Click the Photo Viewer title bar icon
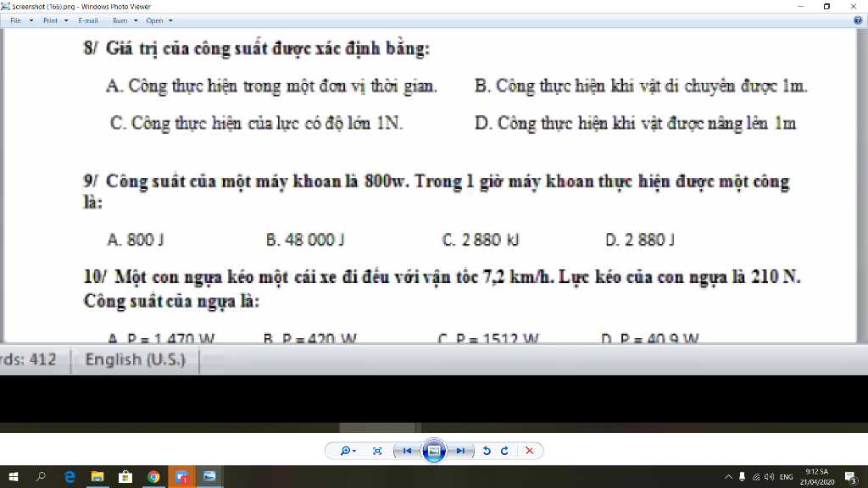 click(x=6, y=7)
